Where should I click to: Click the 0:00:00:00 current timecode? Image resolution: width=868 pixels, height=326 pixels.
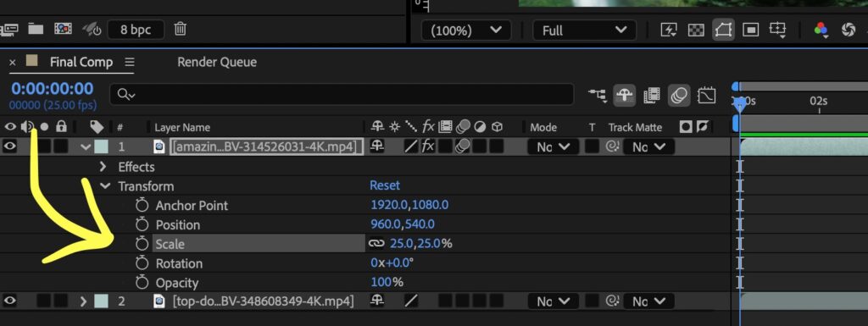52,88
